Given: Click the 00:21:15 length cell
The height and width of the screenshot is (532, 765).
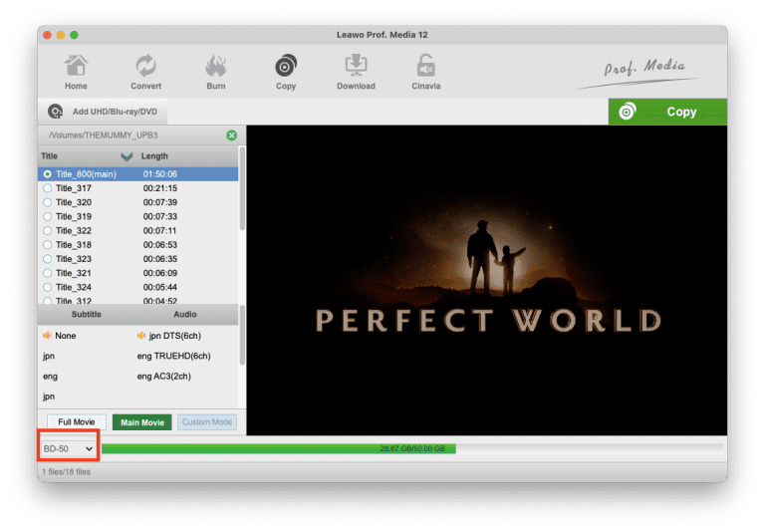Looking at the screenshot, I should tap(160, 188).
